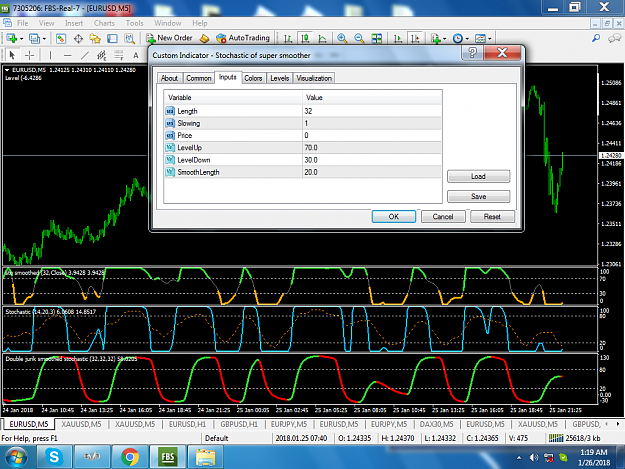Click the Load button
This screenshot has height=469, width=625.
tap(478, 176)
